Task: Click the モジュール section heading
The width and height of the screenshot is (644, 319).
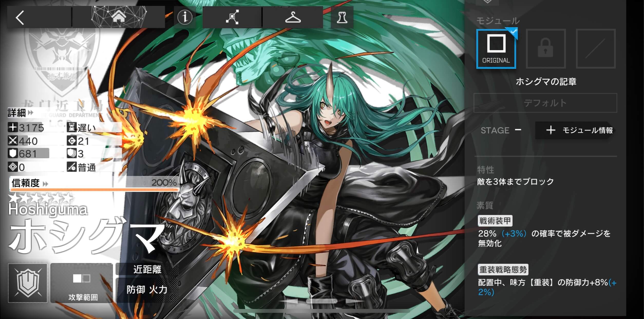Action: (x=498, y=21)
